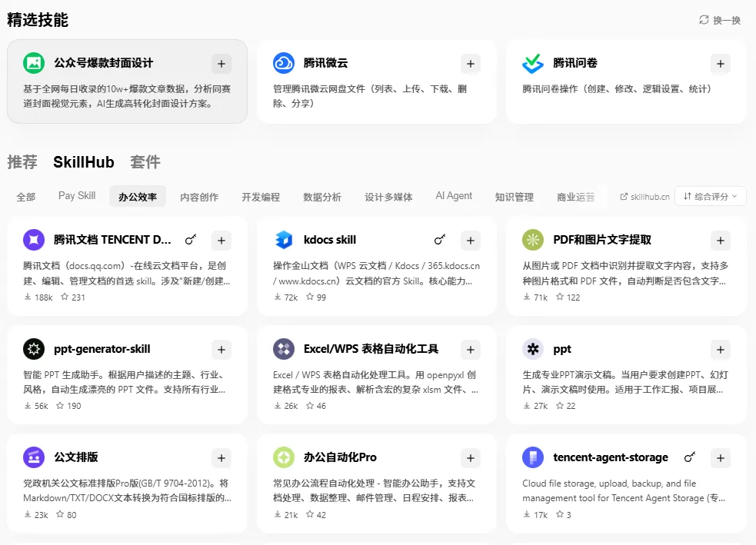Open the skillhub.cn external link

[644, 197]
